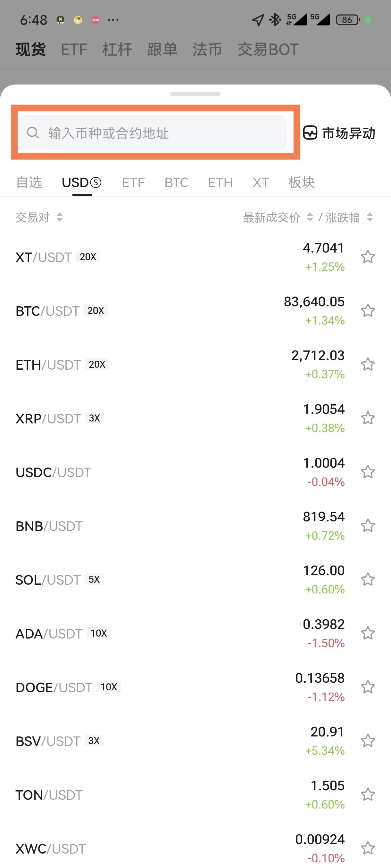Sort by latest price arrows
The image size is (391, 868).
[310, 217]
